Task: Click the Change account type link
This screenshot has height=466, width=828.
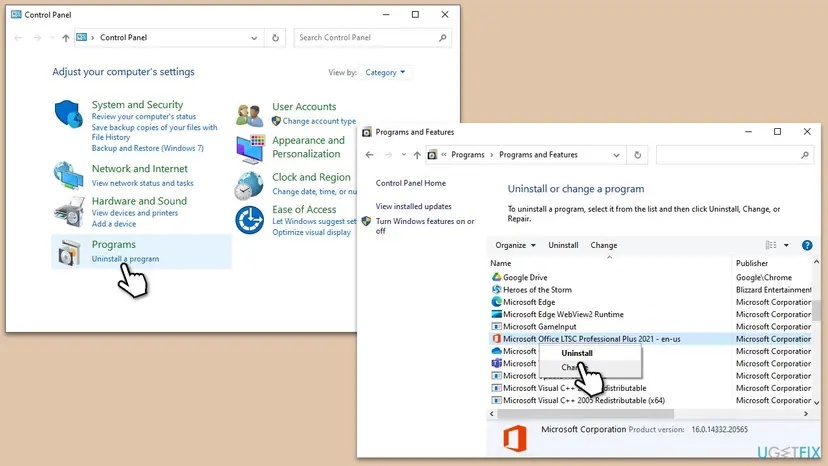Action: point(319,121)
